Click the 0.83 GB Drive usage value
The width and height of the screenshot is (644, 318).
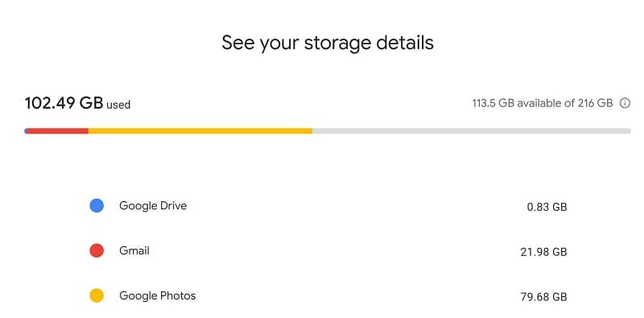coord(547,207)
